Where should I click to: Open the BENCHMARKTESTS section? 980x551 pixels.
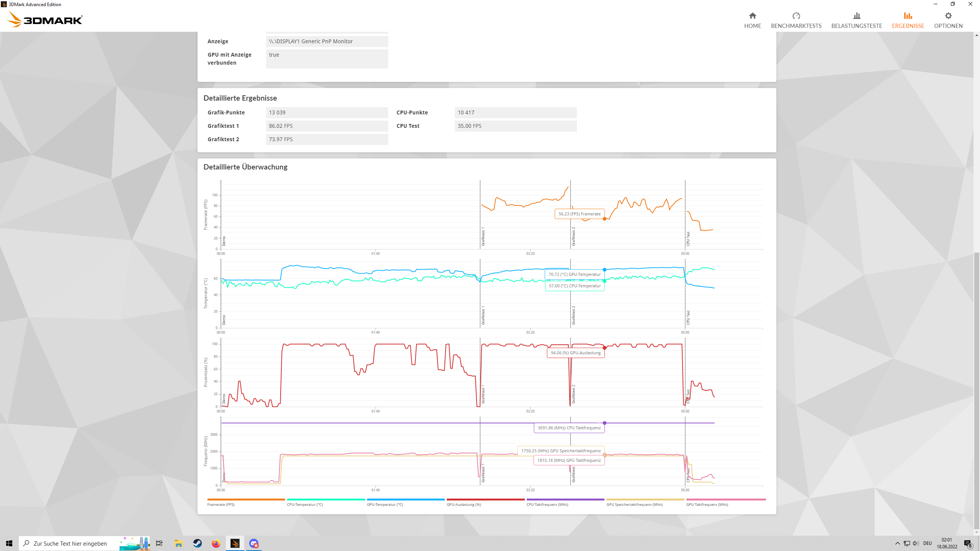click(x=796, y=20)
